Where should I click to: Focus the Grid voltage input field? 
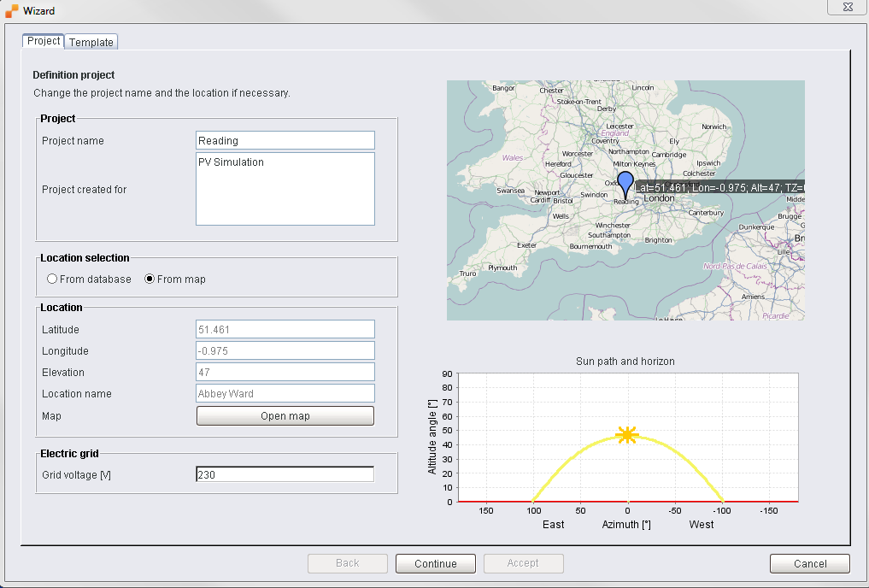285,475
